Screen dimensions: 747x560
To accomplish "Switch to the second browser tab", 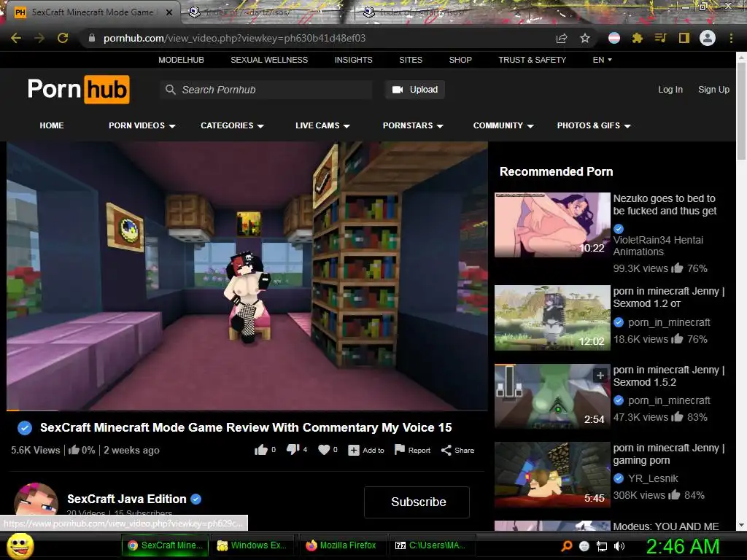I will pos(269,12).
